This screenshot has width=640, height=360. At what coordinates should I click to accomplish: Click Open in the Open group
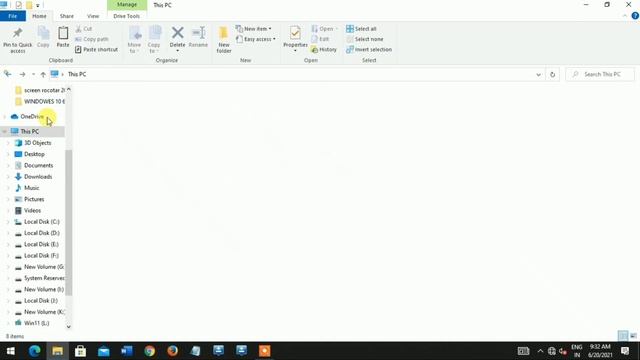(324, 29)
